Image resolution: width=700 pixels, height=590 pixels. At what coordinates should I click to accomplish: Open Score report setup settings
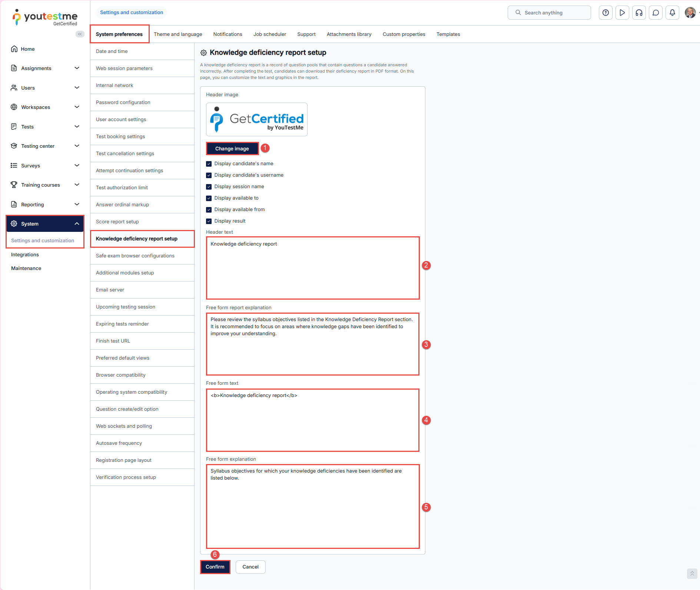click(117, 221)
